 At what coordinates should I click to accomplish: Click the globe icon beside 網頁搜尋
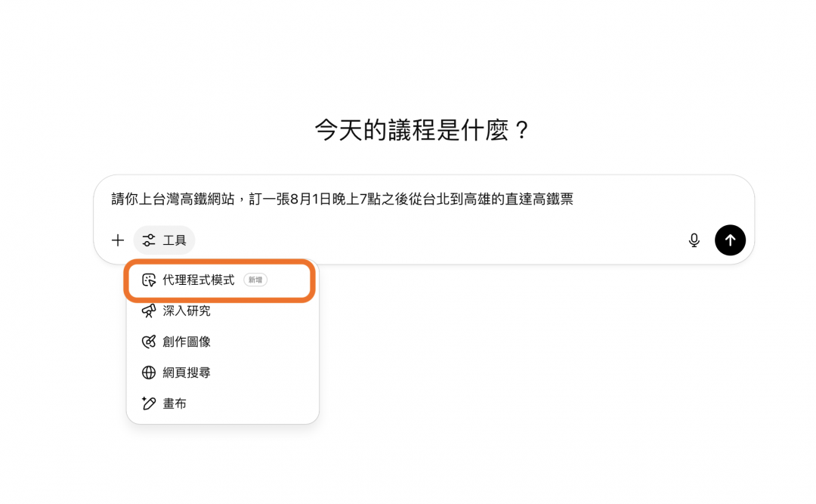[149, 373]
